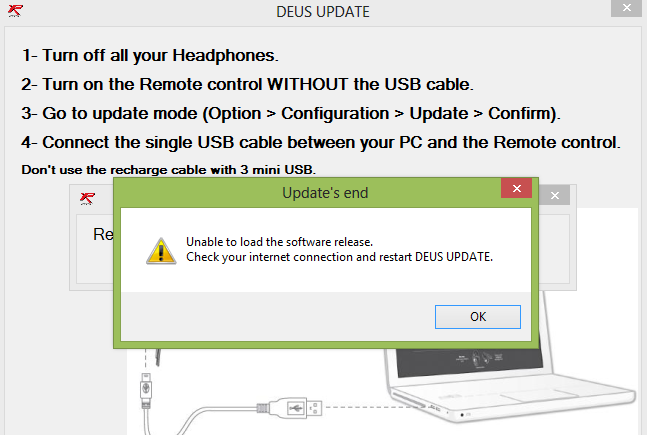Click the yellow warning triangle icon
Viewport: 647px width, 435px height.
tap(160, 249)
